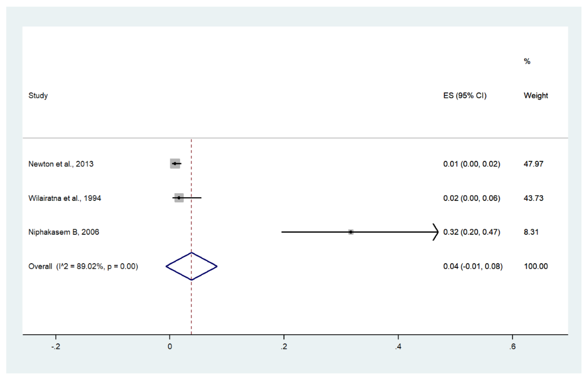Click the Newton et al., 2013 study label

pos(61,164)
